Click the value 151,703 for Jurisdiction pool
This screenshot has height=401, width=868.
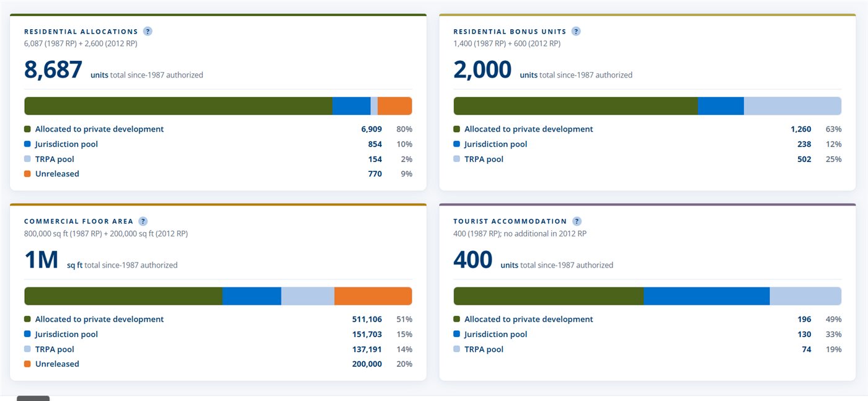pos(367,334)
